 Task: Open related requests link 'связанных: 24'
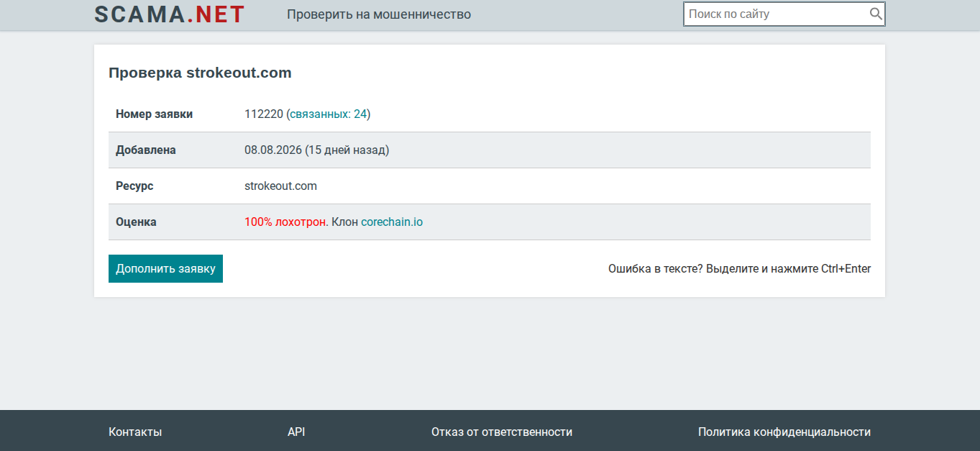pyautogui.click(x=329, y=114)
